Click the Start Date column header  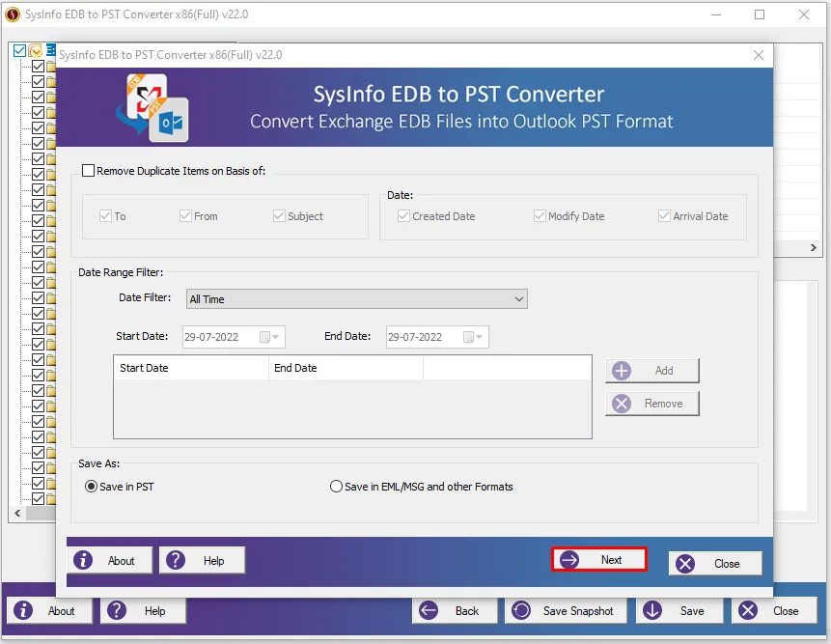tap(191, 368)
